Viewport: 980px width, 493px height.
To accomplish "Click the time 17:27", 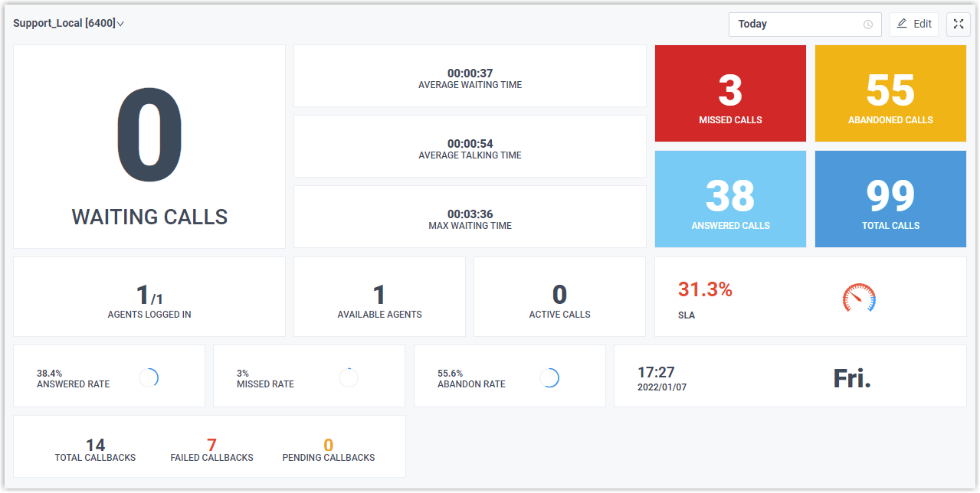I will click(656, 372).
